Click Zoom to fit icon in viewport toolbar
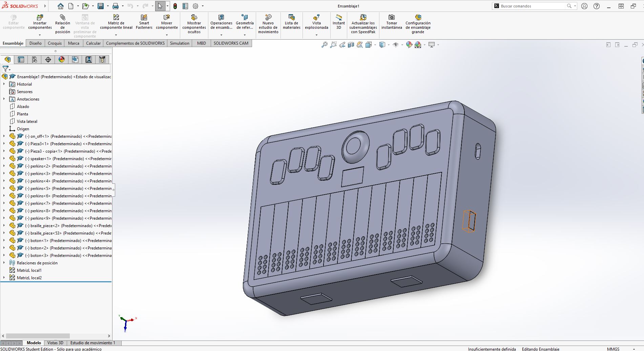 (324, 45)
